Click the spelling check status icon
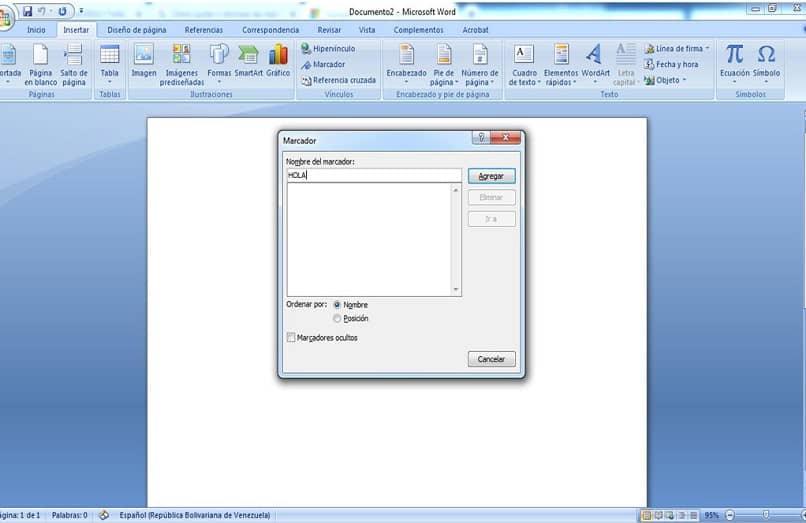Viewport: 806px width, 523px height. pos(104,515)
